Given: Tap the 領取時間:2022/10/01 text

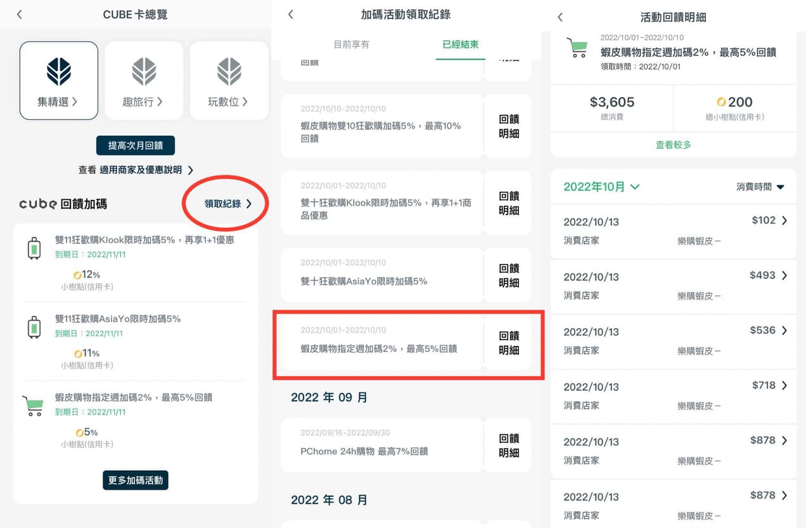Looking at the screenshot, I should tap(641, 66).
